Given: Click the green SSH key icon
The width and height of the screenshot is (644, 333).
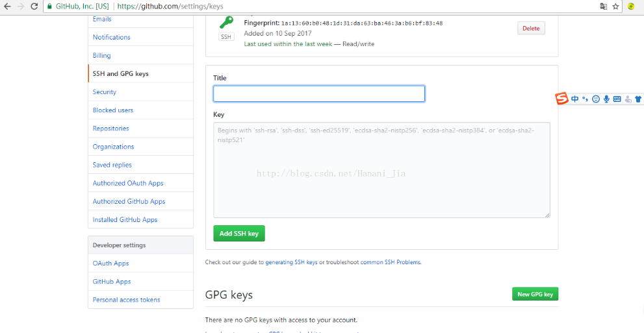Looking at the screenshot, I should (226, 22).
